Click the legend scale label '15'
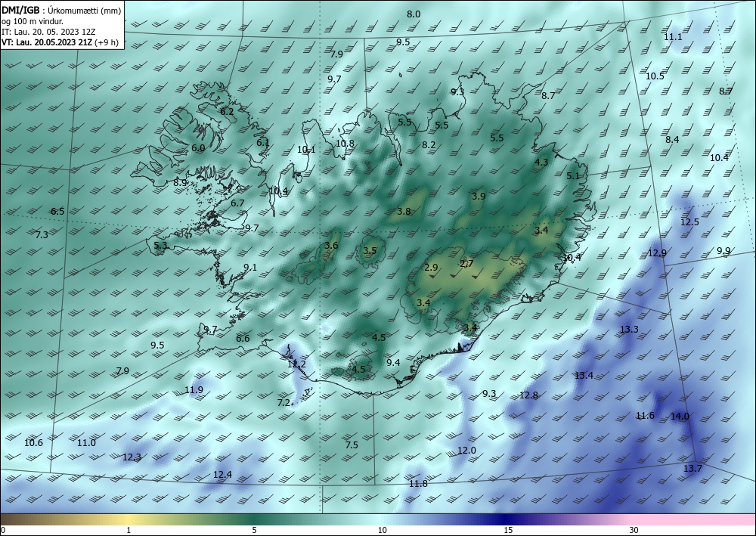 [508, 530]
